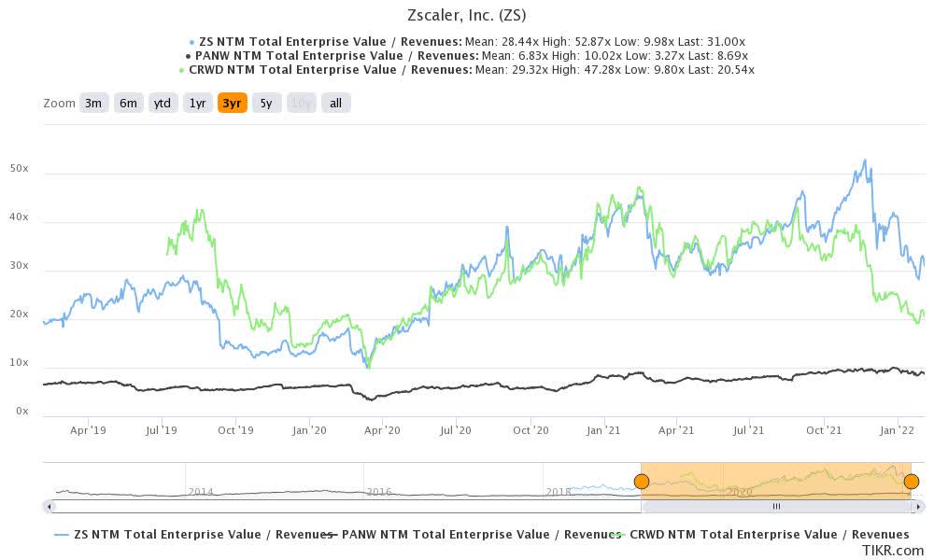Expand the view to all historical data
Viewport: 934px width, 560px height.
click(333, 103)
